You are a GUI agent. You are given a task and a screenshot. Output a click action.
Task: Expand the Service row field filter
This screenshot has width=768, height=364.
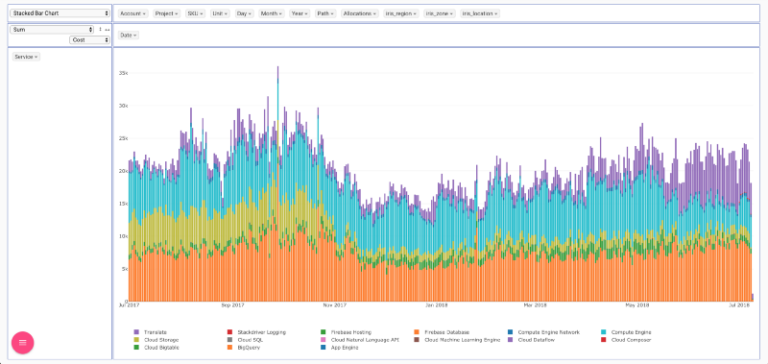point(26,57)
